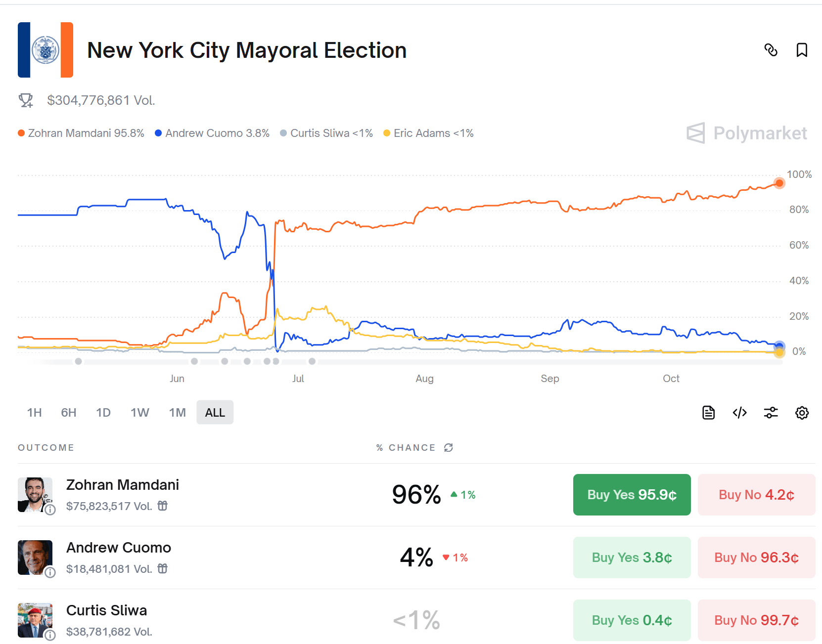Click the timeline event marker near Jul

[312, 361]
